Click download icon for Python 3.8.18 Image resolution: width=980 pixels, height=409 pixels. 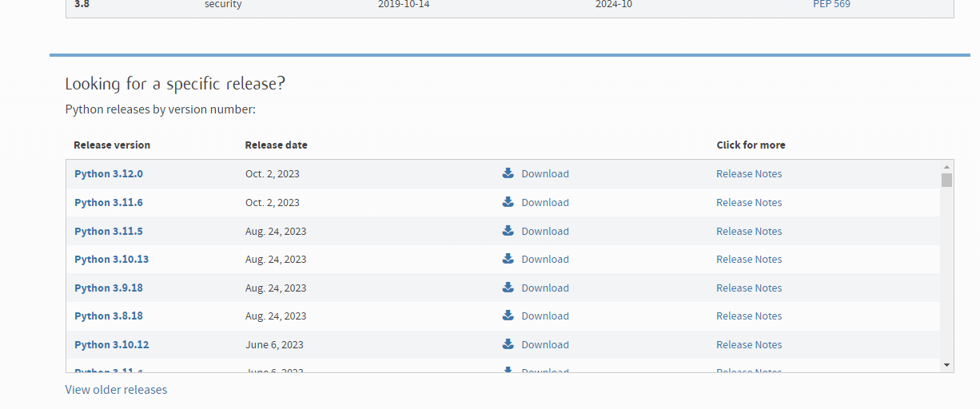pos(508,316)
